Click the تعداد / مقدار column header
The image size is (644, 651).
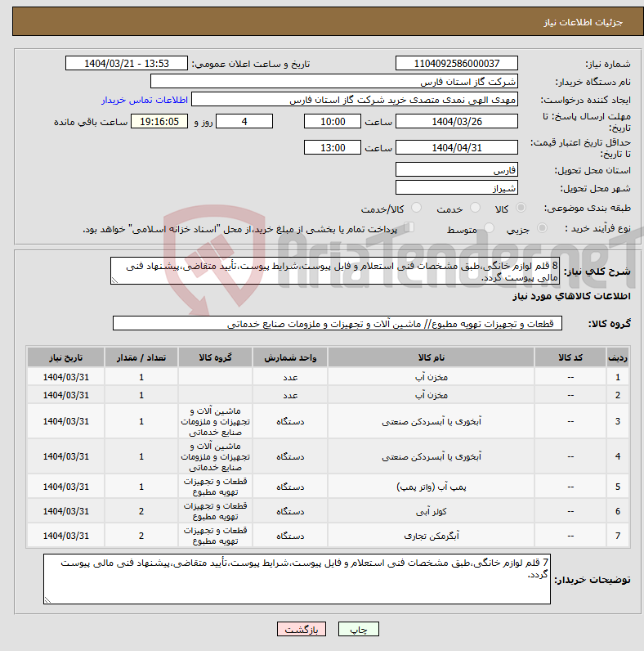[141, 357]
